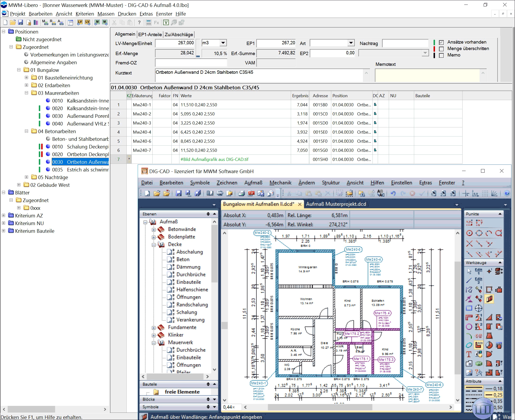Save project with floppy icon in MWM-Libero
Image resolution: width=515 pixels, height=420 pixels.
tap(21, 23)
